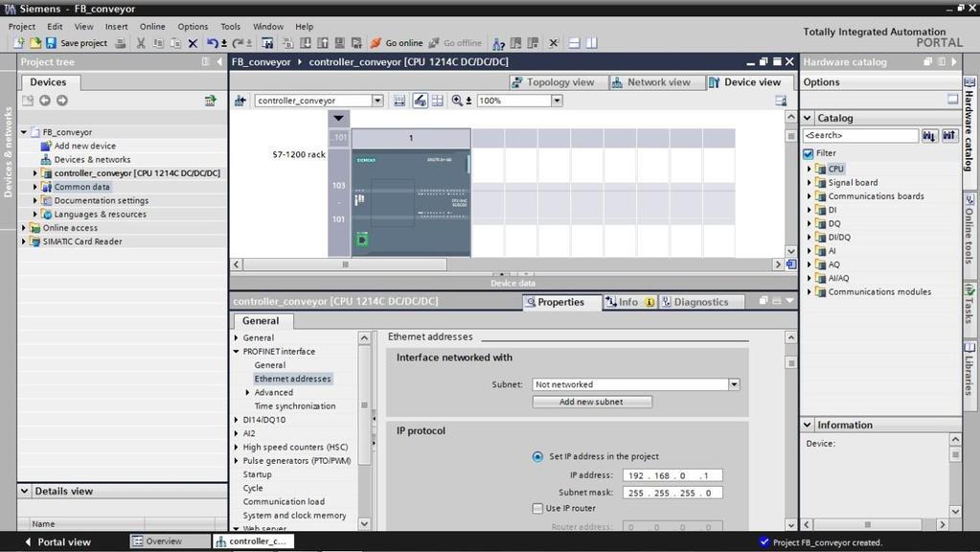Screen dimensions: 980x552
Task: Select Devices & networks in tree
Action: (x=92, y=159)
